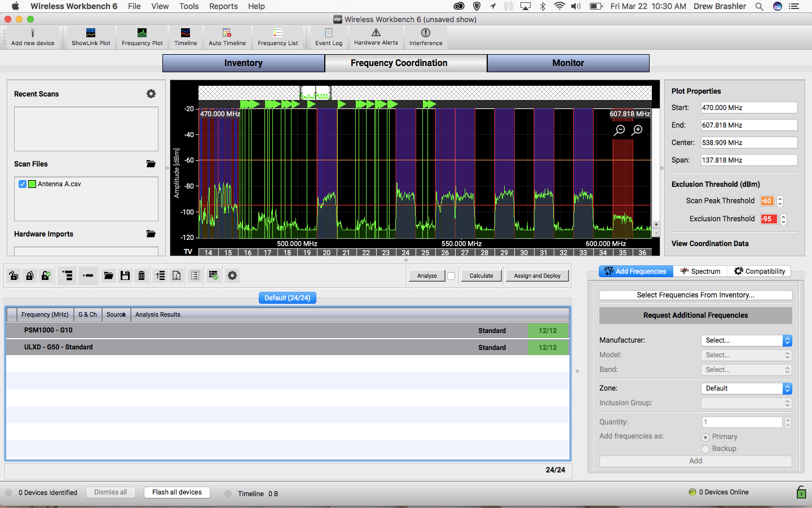This screenshot has width=812, height=508.
Task: Open the Model dropdown
Action: 747,355
